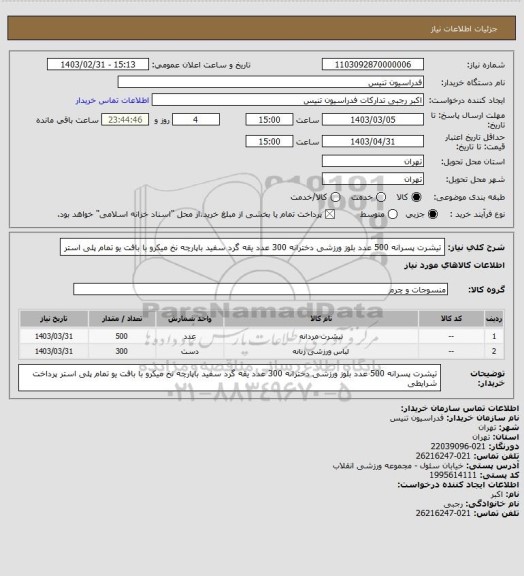This screenshot has width=524, height=576.
Task: Toggle the treasury bonds payment checkbox
Action: [330, 214]
